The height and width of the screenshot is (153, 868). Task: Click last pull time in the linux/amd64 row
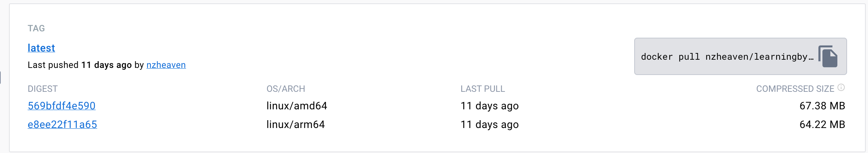pyautogui.click(x=489, y=106)
